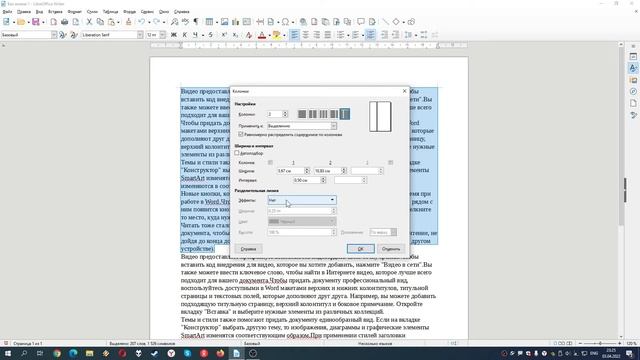
Task: Open the Сервис menu
Action: tap(147, 12)
